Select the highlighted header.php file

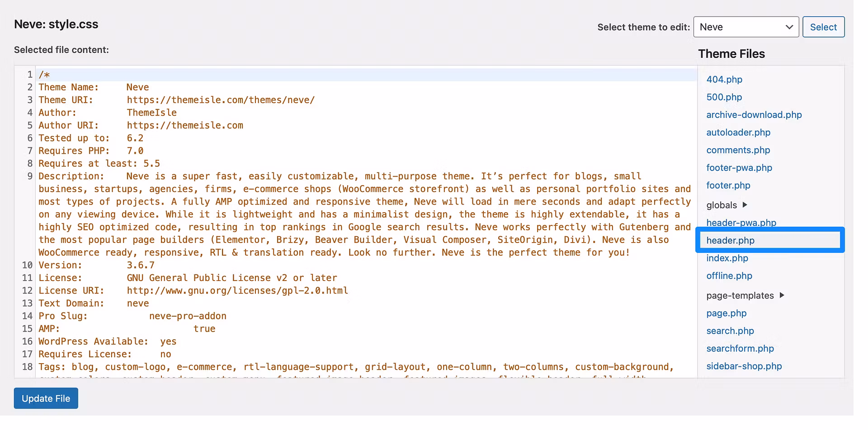pos(730,240)
